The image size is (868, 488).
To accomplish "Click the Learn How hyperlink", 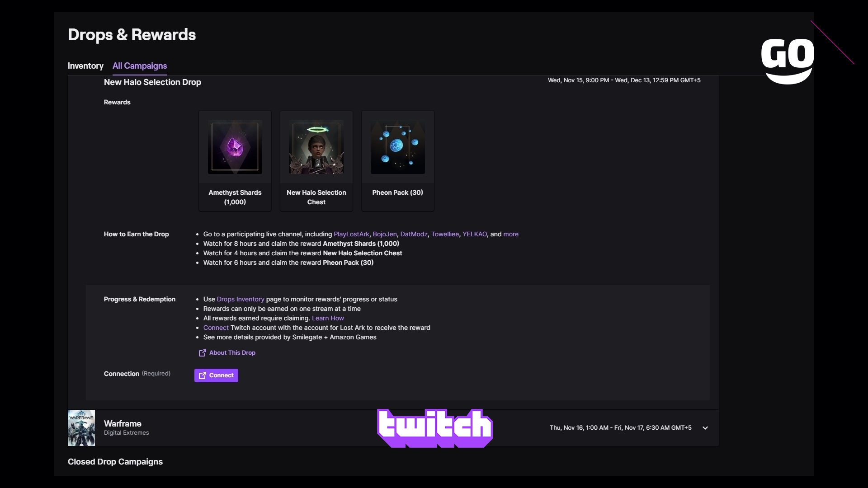I will pos(327,318).
